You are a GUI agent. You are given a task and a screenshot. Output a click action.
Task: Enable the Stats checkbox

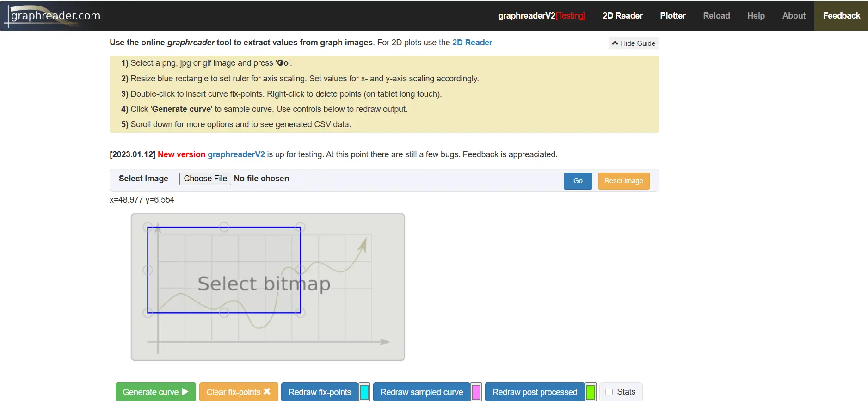pyautogui.click(x=609, y=392)
